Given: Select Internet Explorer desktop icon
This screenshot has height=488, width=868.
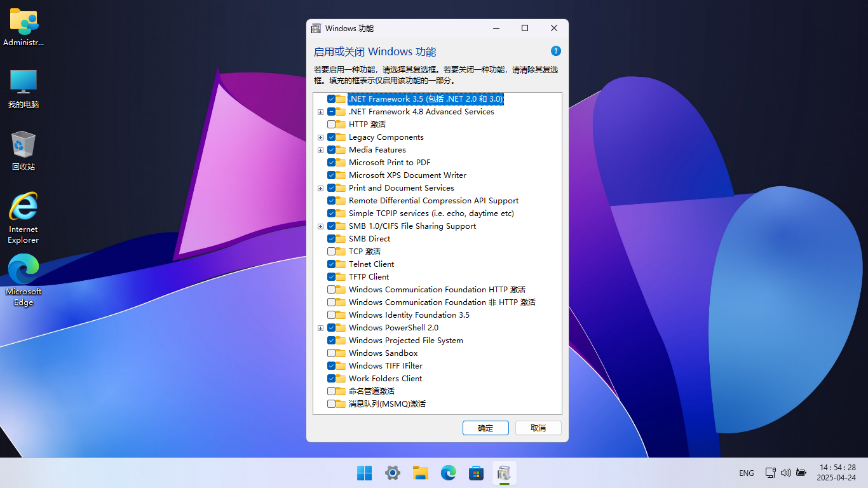Looking at the screenshot, I should pos(24,218).
